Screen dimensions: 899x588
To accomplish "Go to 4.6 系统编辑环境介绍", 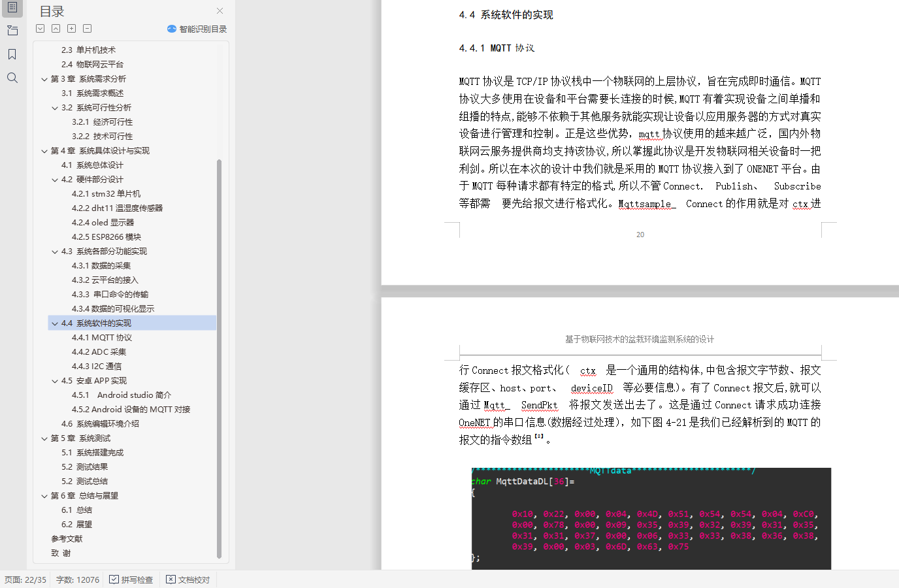I will click(100, 423).
